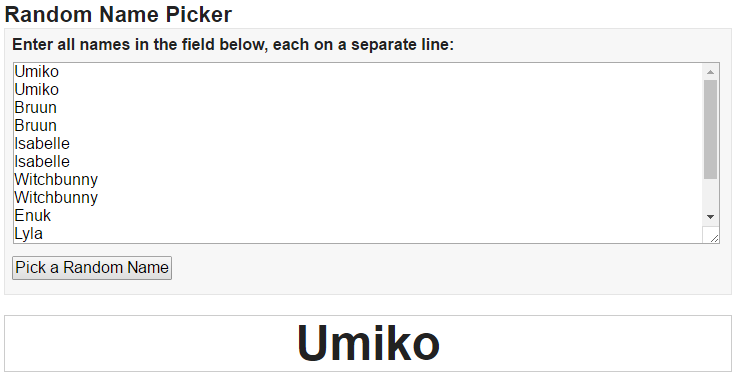Click the Pick a Random Name button
Screen dimensions: 736x375
click(x=92, y=268)
